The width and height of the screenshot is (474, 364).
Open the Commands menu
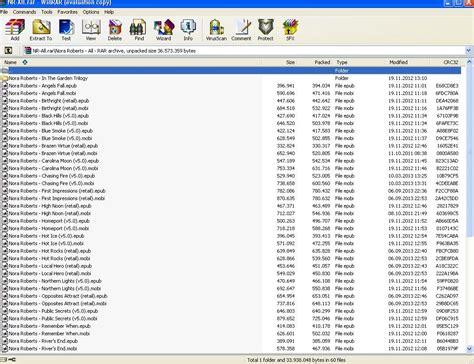click(24, 12)
